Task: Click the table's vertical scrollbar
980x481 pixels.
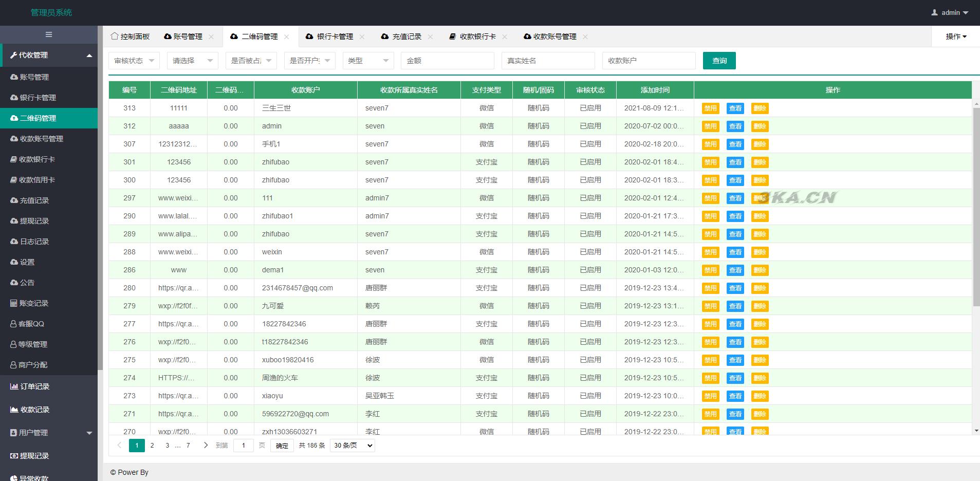Action: coord(976,207)
